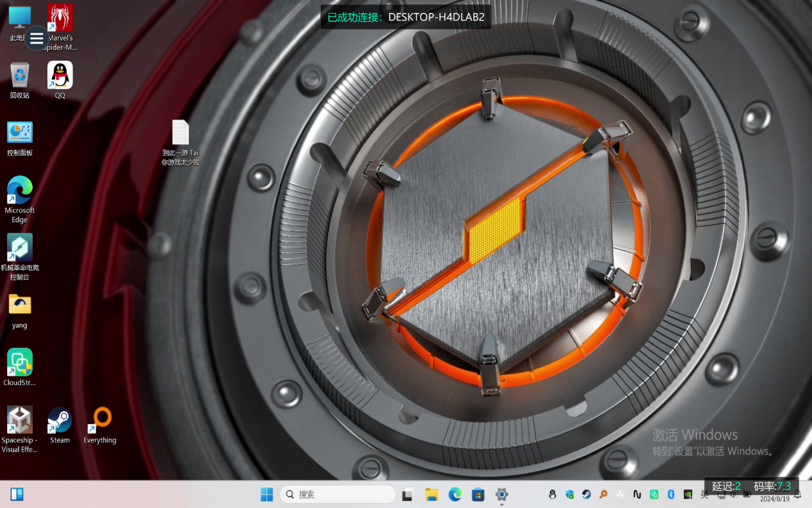The image size is (812, 508).
Task: Open the Spaceship - Visual Effects shortcut
Action: [20, 429]
